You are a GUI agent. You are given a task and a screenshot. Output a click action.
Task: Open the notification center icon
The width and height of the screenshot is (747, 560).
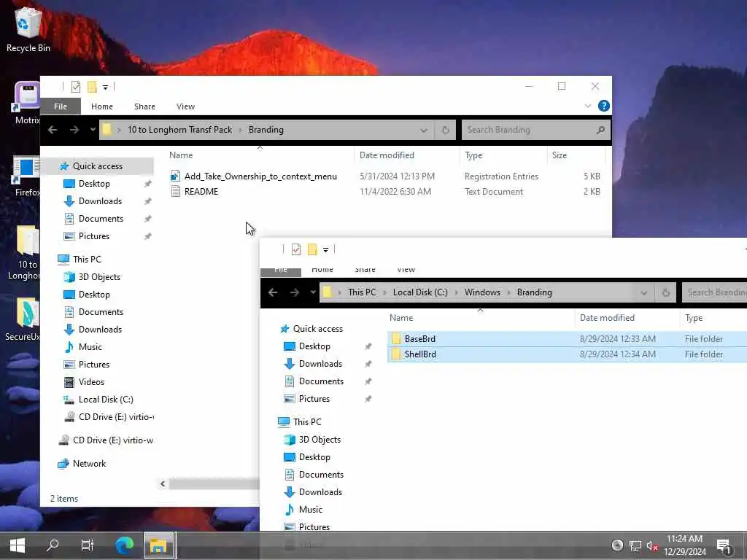click(x=724, y=545)
